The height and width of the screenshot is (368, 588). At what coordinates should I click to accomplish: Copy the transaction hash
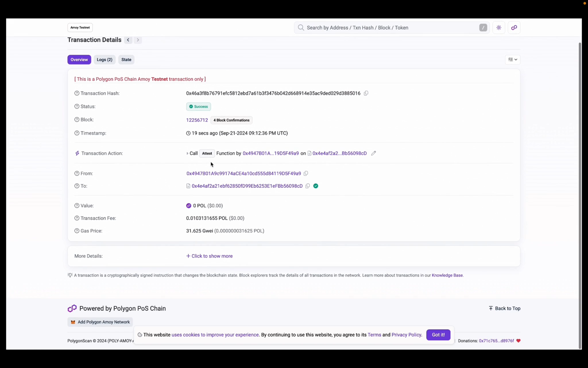[366, 93]
